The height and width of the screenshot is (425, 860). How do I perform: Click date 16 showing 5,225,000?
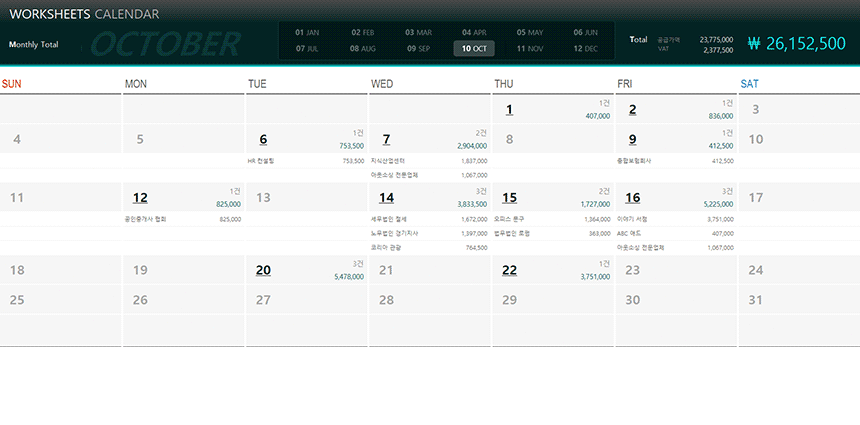point(632,198)
